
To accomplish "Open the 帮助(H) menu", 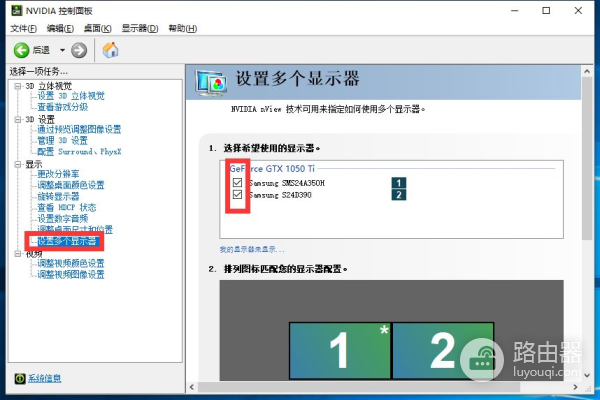I will (183, 28).
